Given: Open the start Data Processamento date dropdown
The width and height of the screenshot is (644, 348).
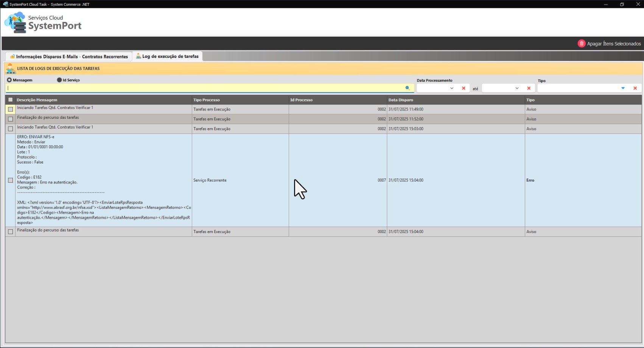Looking at the screenshot, I should click(x=451, y=88).
